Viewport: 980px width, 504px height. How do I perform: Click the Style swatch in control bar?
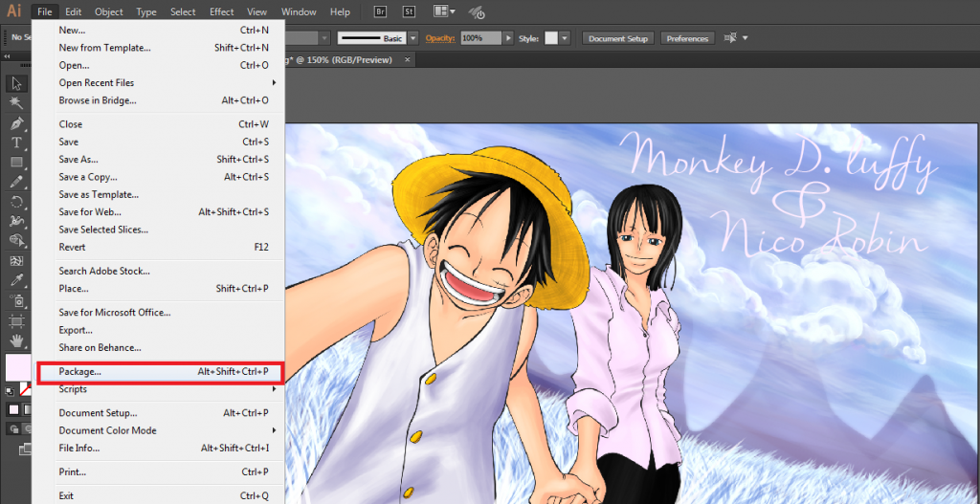(550, 38)
